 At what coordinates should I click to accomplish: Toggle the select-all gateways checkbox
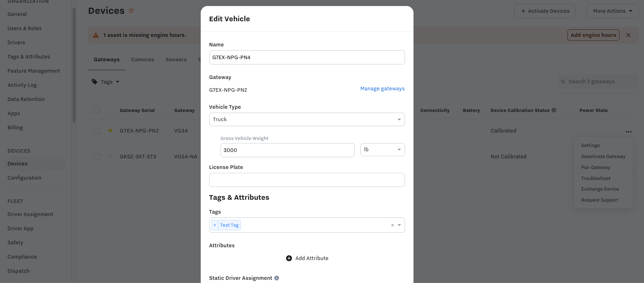pos(97,110)
